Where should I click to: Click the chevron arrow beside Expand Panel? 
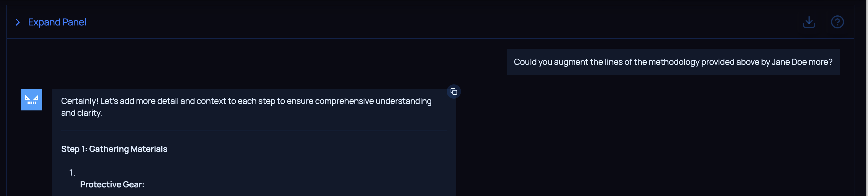click(x=18, y=22)
